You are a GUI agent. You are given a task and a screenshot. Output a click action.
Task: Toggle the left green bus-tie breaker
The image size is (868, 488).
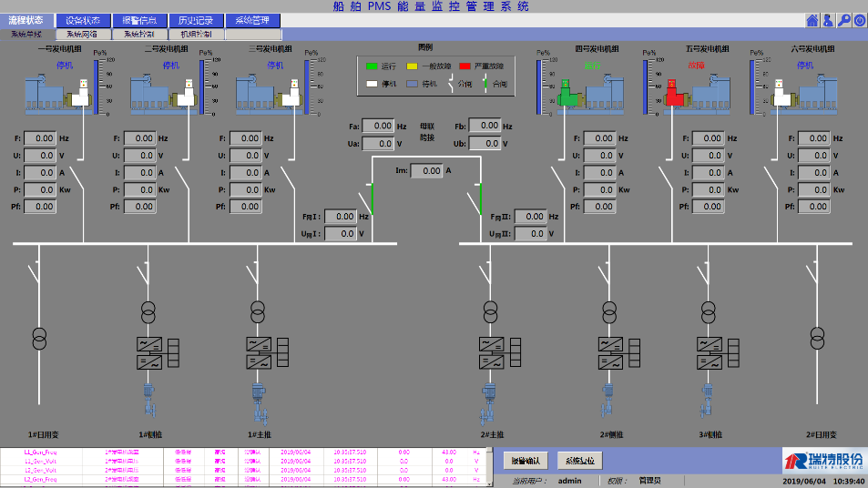(x=372, y=198)
